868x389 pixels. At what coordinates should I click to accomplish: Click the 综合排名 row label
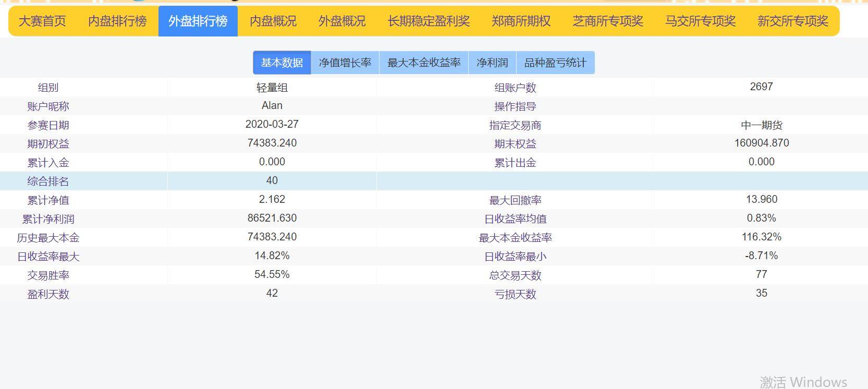tap(48, 181)
